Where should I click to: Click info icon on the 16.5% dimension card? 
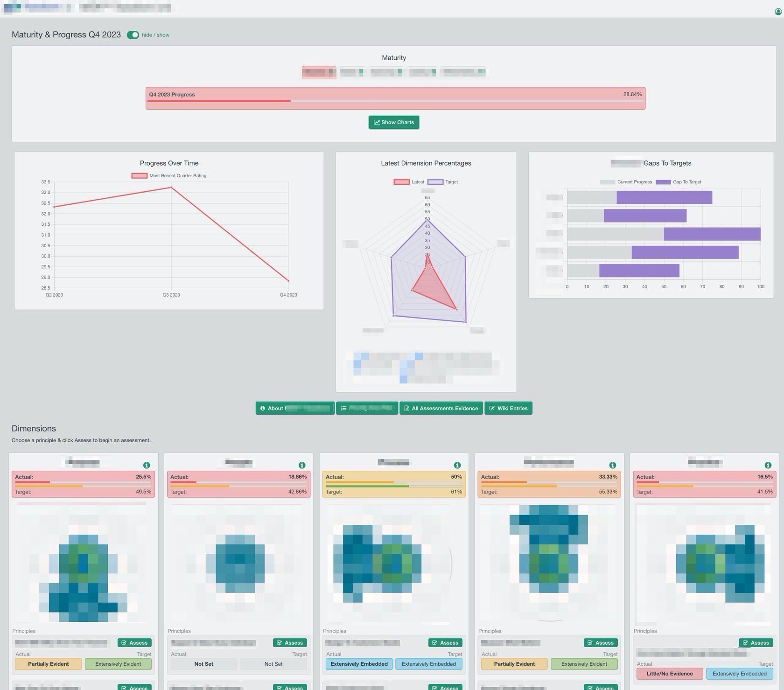(768, 465)
